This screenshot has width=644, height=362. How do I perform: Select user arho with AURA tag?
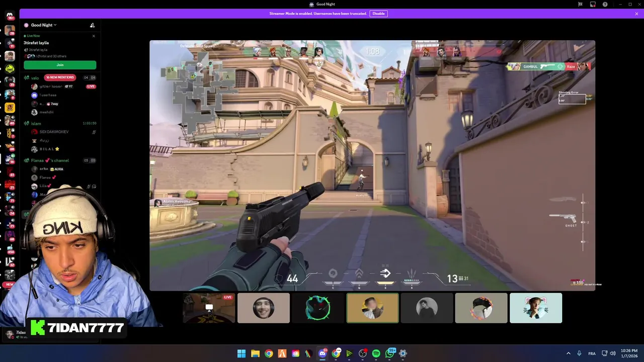pyautogui.click(x=51, y=169)
